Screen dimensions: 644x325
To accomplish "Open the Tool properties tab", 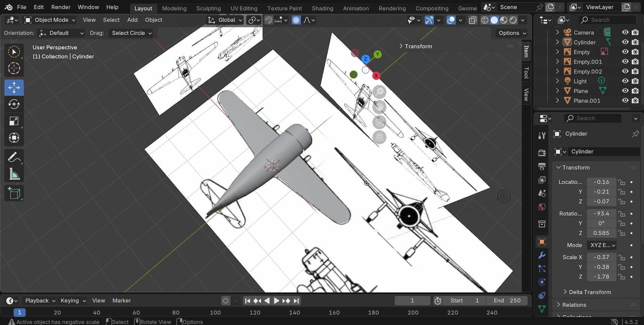I will pos(542,135).
